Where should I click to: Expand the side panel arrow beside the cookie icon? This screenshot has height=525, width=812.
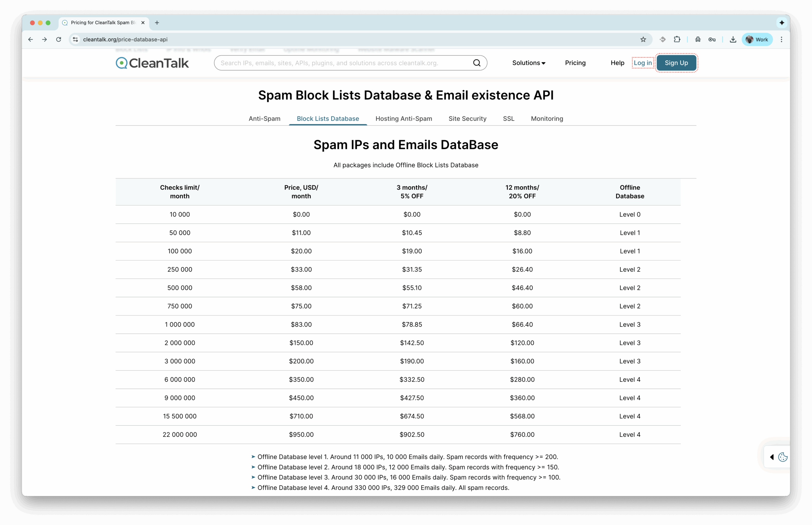pyautogui.click(x=772, y=457)
